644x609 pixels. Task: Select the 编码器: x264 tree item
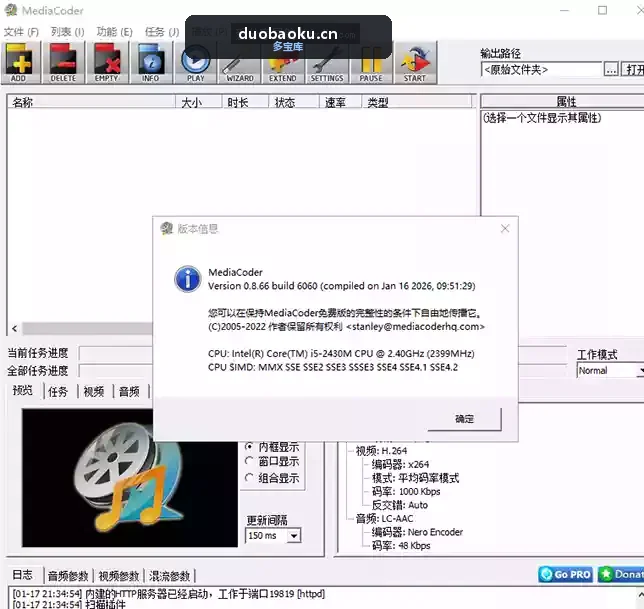coord(400,464)
